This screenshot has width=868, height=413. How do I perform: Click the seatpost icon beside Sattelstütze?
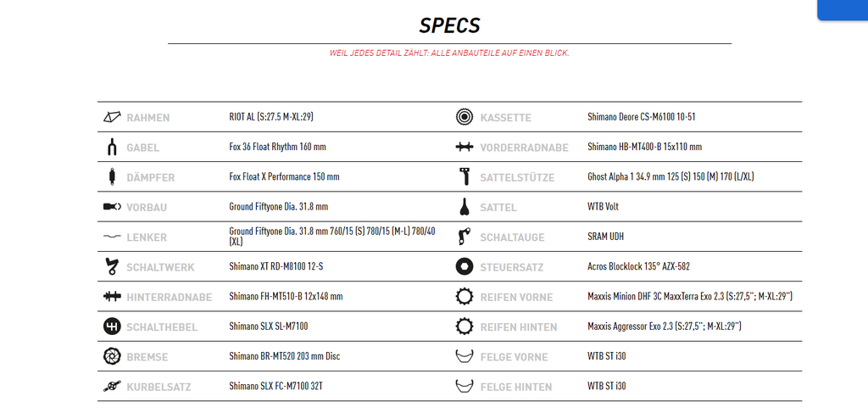465,176
